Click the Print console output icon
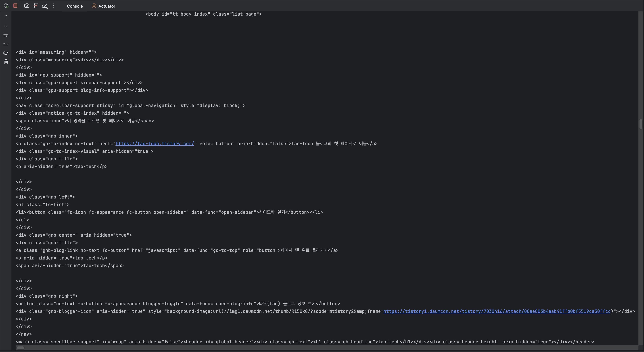This screenshot has height=352, width=644. (6, 53)
